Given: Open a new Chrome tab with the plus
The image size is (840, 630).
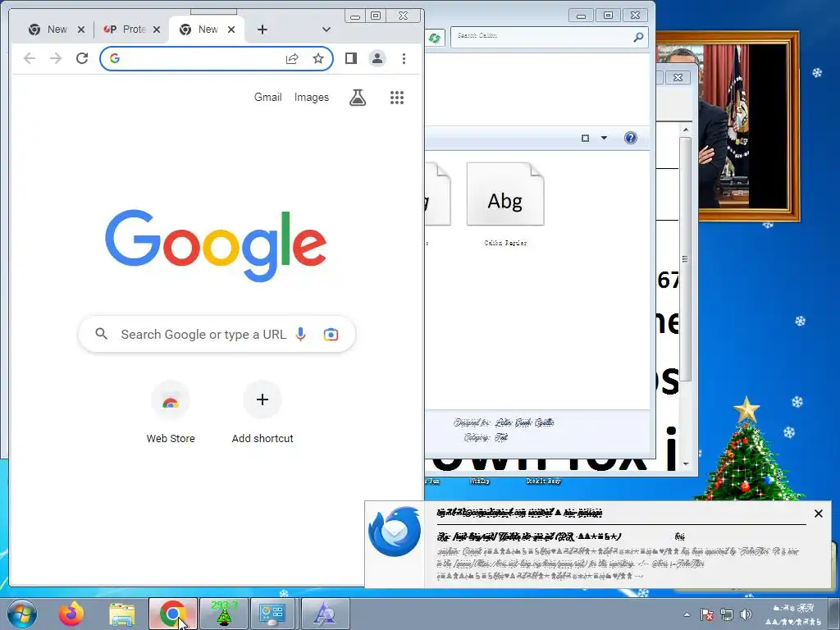Looking at the screenshot, I should (262, 30).
